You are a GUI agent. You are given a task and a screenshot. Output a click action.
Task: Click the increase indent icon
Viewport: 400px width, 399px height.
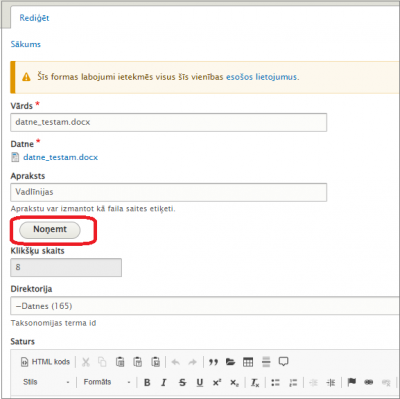coord(331,383)
